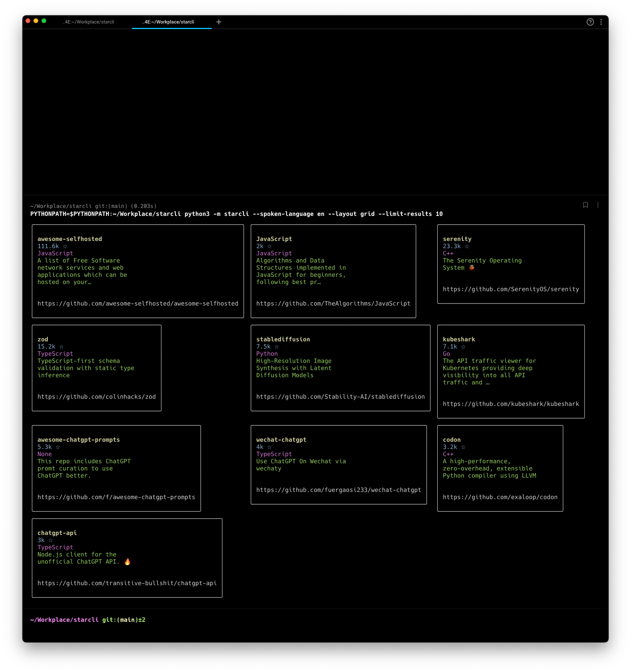Viewport: 631px width, 672px height.
Task: Click the serenity repo title
Action: [457, 239]
